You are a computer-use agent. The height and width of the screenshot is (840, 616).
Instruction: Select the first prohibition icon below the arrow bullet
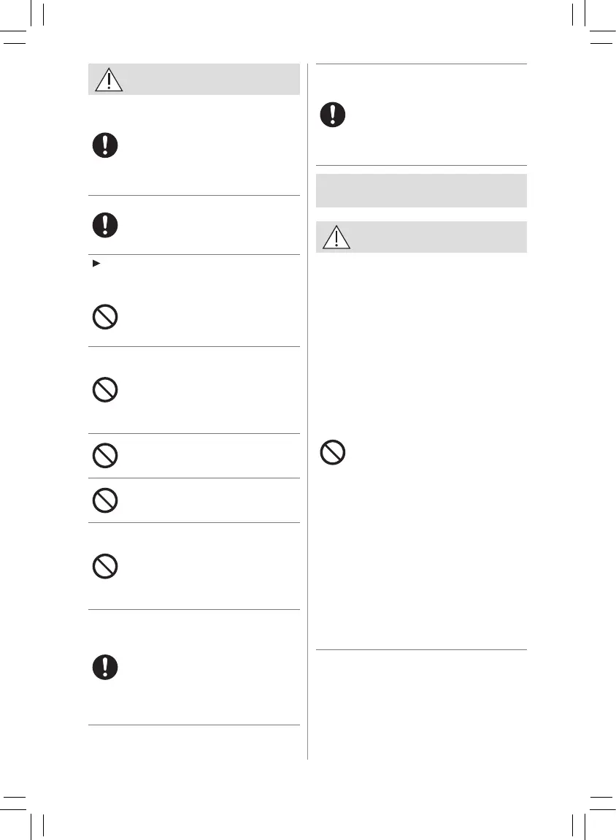[106, 318]
